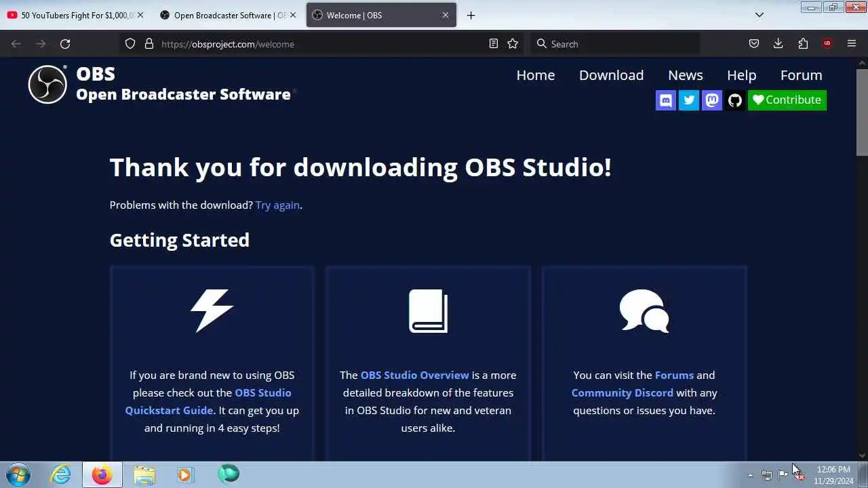Open the OBS Studio Overview link
Image resolution: width=868 pixels, height=488 pixels.
(415, 375)
